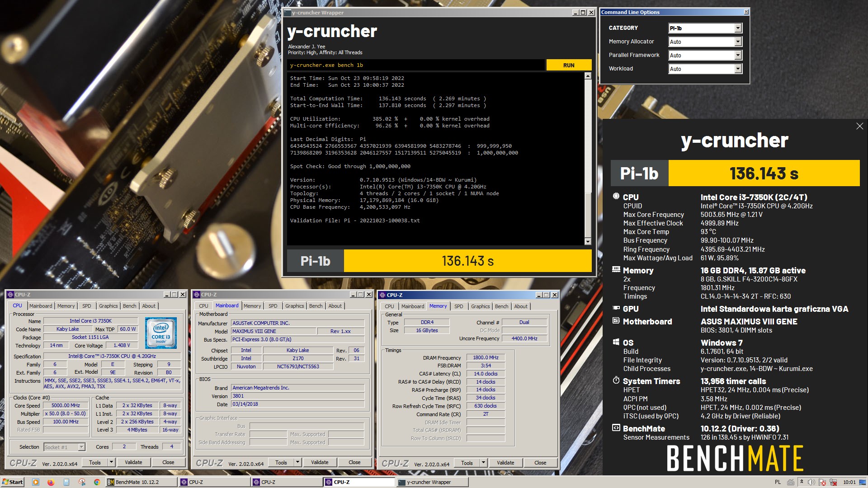Screen dimensions: 868x488
Task: Open Calculator from the taskbar quick launch
Action: click(66, 482)
